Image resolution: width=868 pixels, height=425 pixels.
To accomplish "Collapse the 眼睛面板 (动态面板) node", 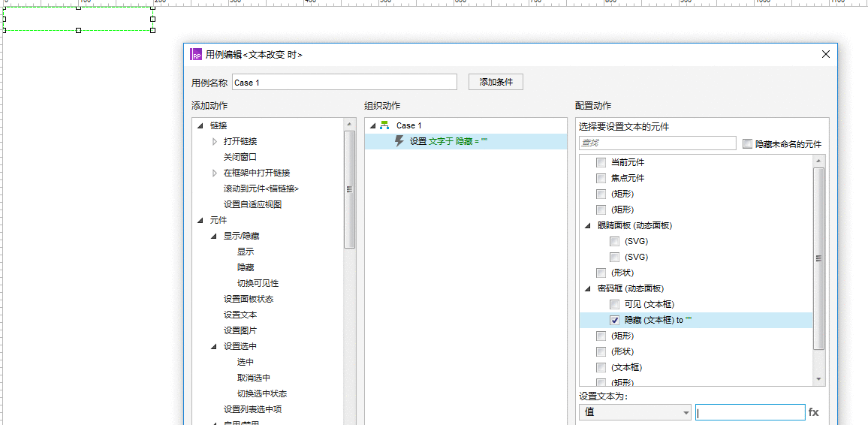I will (x=587, y=226).
